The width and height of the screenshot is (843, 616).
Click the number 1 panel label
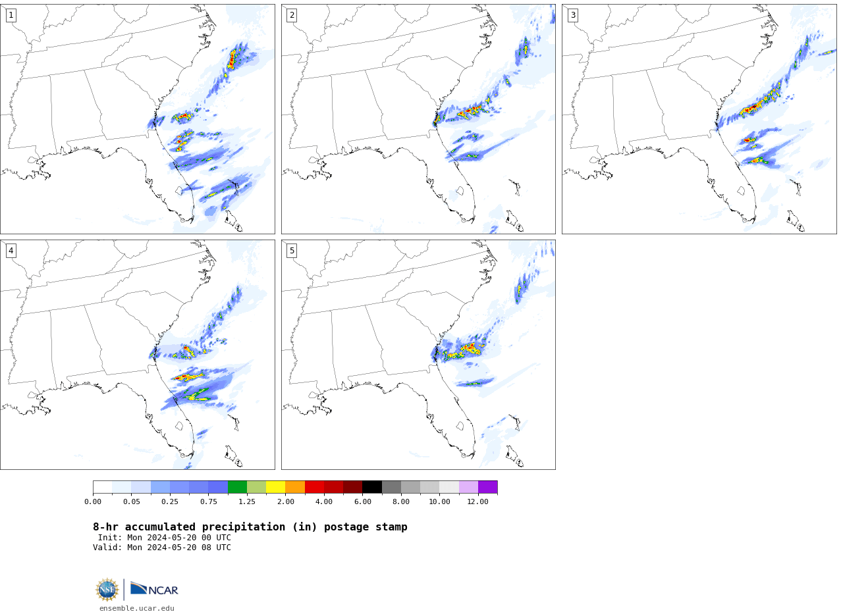(11, 15)
